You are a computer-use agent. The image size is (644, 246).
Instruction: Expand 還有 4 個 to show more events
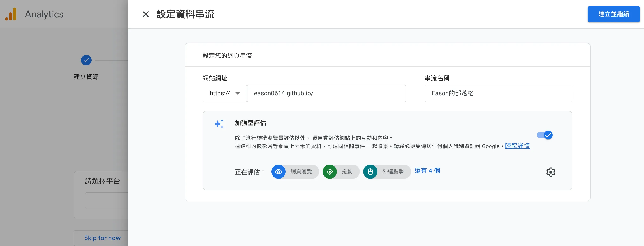[427, 171]
